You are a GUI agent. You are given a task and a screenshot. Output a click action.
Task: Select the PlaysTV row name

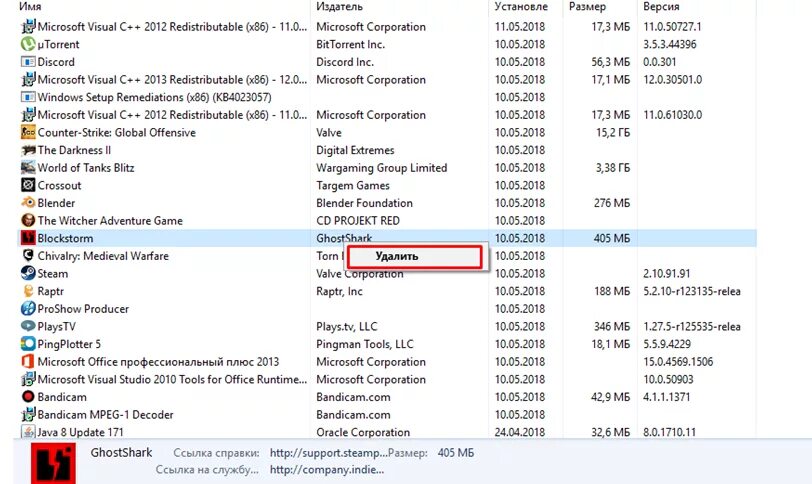[56, 327]
